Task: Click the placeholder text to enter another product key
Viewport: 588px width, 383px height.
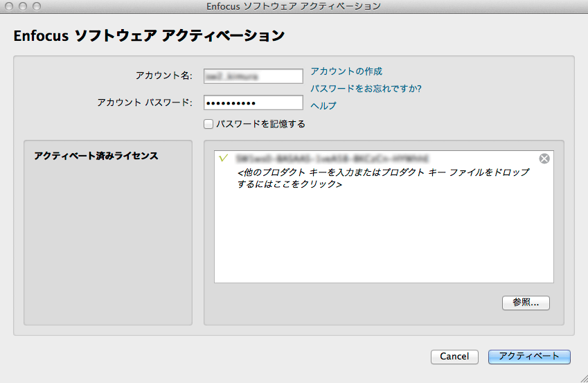Action: [x=382, y=179]
